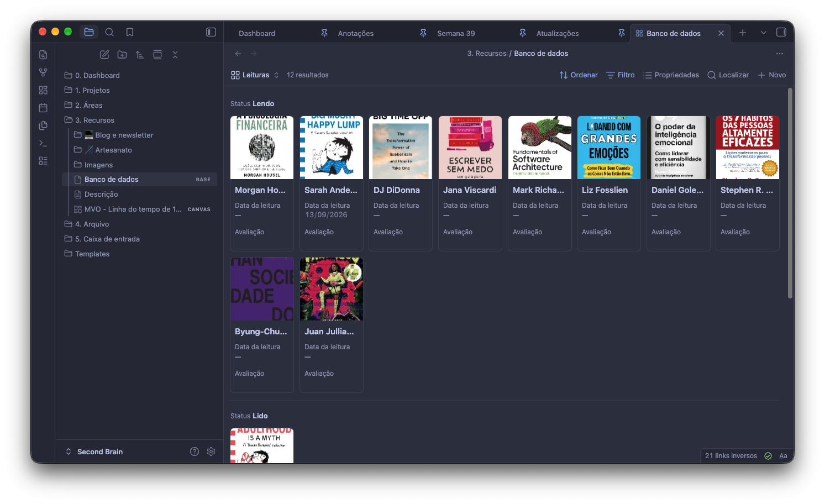825x504 pixels.
Task: Switch to the Semana 39 tab
Action: [x=456, y=33]
